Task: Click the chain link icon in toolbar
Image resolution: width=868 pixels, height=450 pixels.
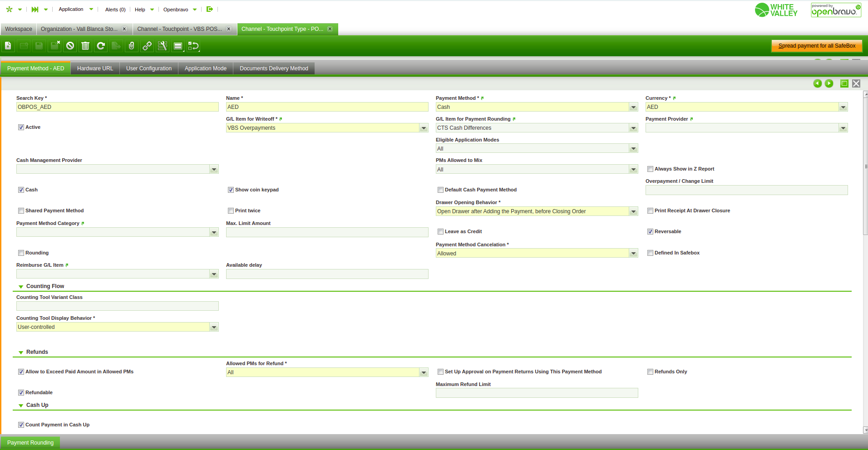Action: pos(147,46)
